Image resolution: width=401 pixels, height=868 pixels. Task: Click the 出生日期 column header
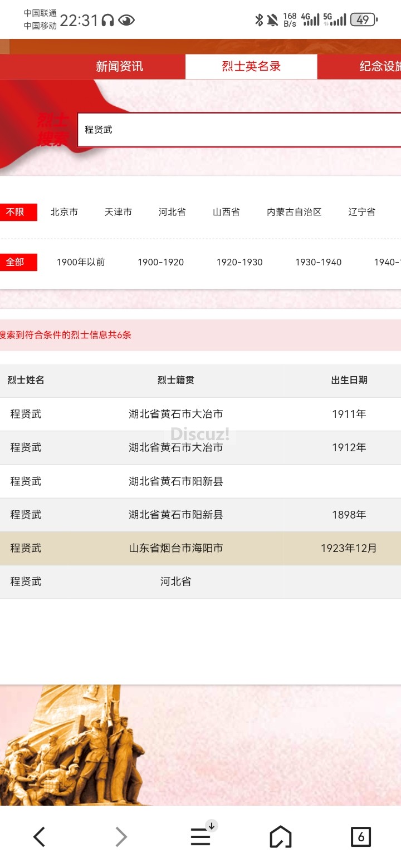(x=349, y=380)
